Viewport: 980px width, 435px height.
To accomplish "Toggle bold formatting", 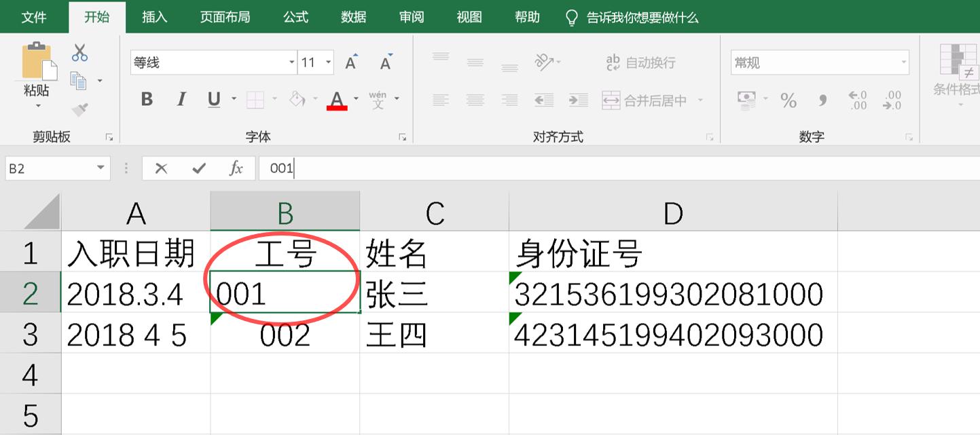I will (x=146, y=99).
